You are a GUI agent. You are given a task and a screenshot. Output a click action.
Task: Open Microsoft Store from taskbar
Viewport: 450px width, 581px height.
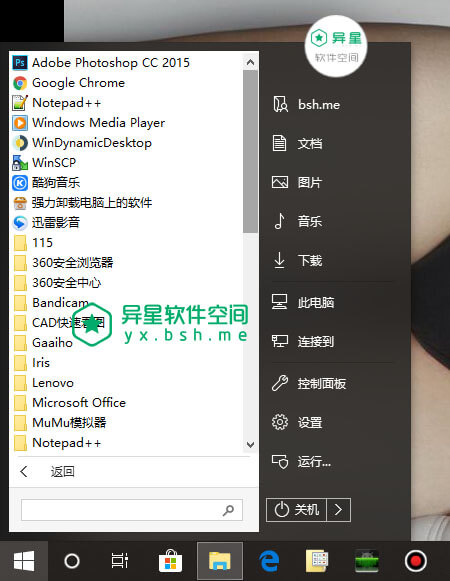click(170, 561)
